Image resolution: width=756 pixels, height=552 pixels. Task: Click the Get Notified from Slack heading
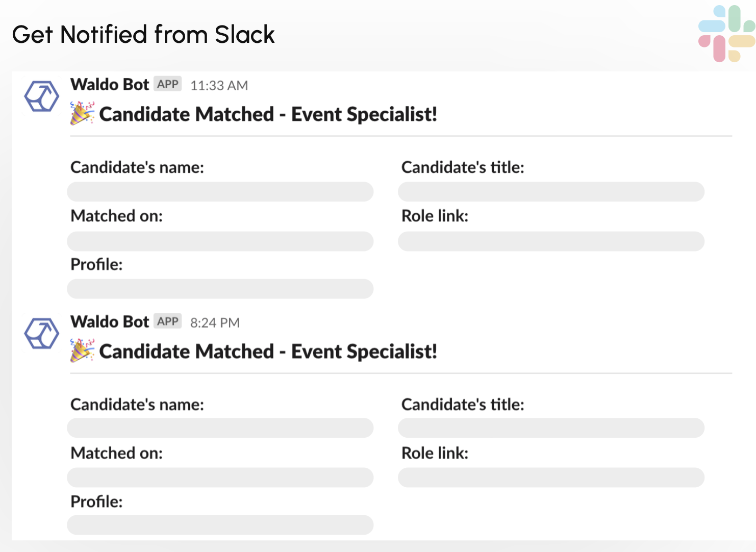pos(143,35)
